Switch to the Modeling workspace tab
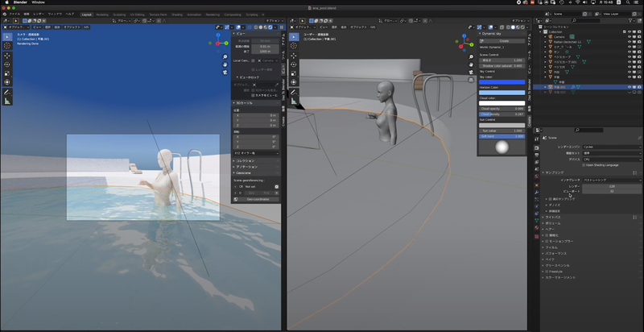644x332 pixels. pyautogui.click(x=102, y=15)
